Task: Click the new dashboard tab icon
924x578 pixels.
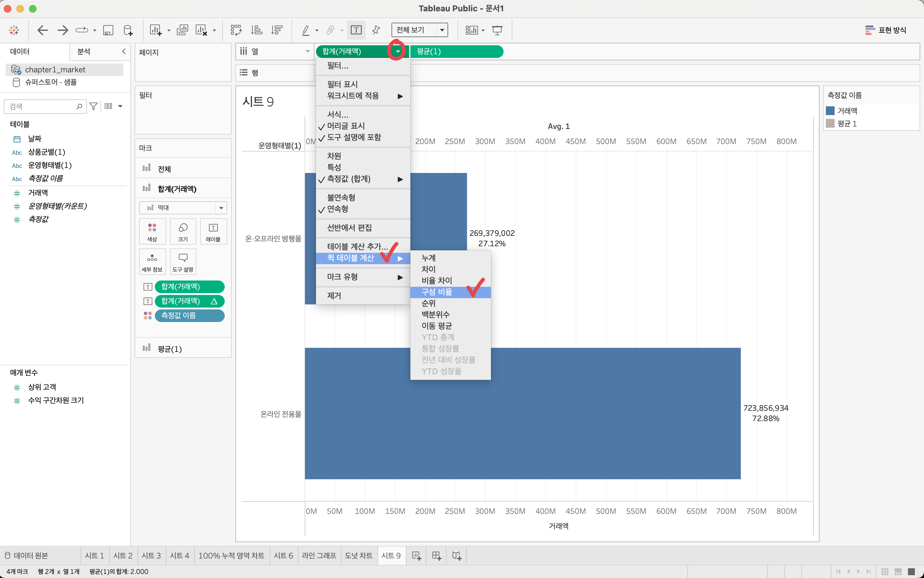Action: pos(437,555)
